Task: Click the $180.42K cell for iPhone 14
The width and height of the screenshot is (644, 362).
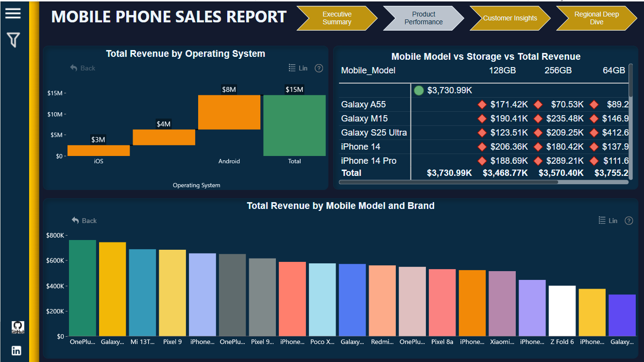Action: click(x=565, y=147)
